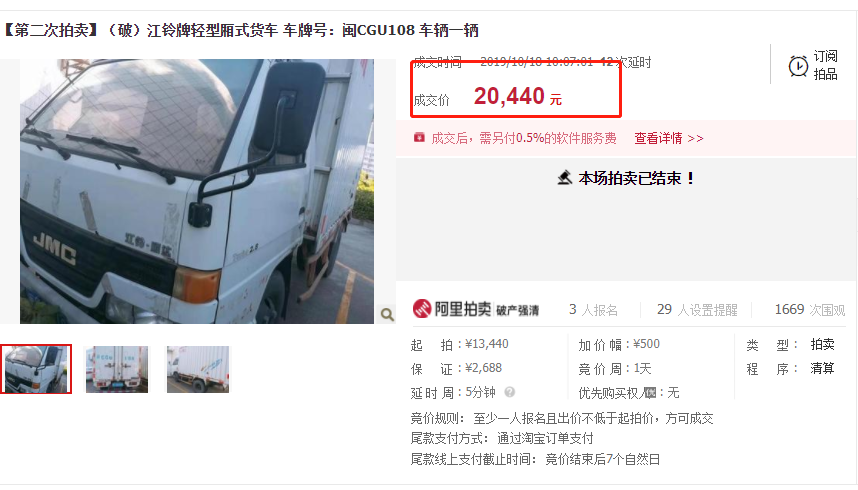
Task: Click the 3 人报名 registrants count
Action: (593, 310)
